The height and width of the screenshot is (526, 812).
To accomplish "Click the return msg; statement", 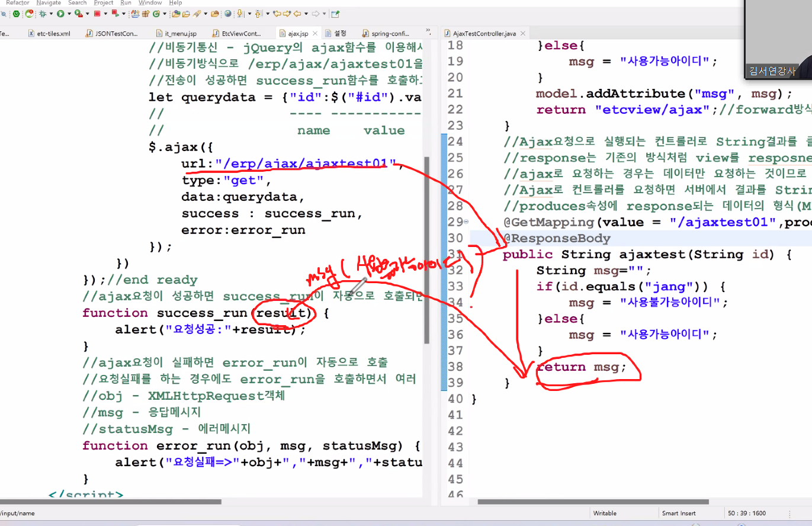I will coord(581,367).
